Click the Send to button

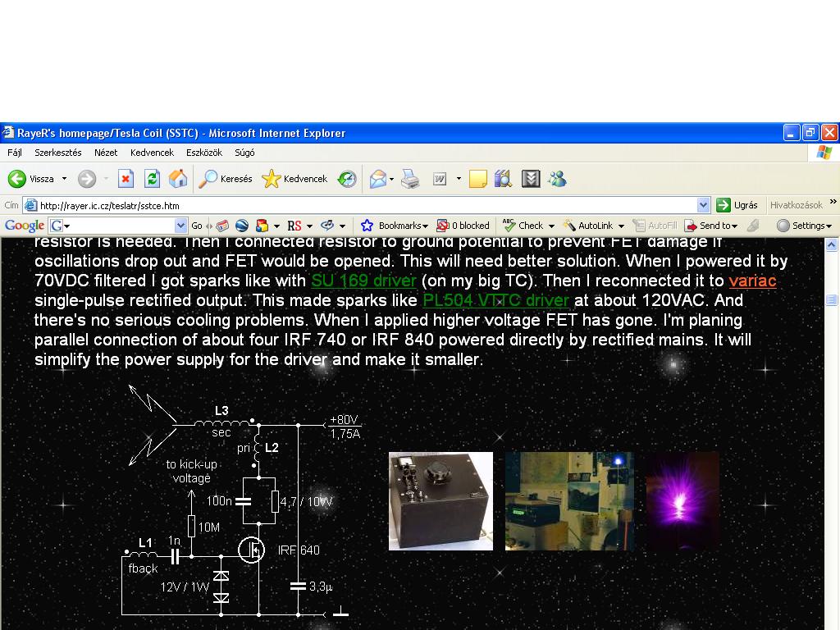point(711,226)
